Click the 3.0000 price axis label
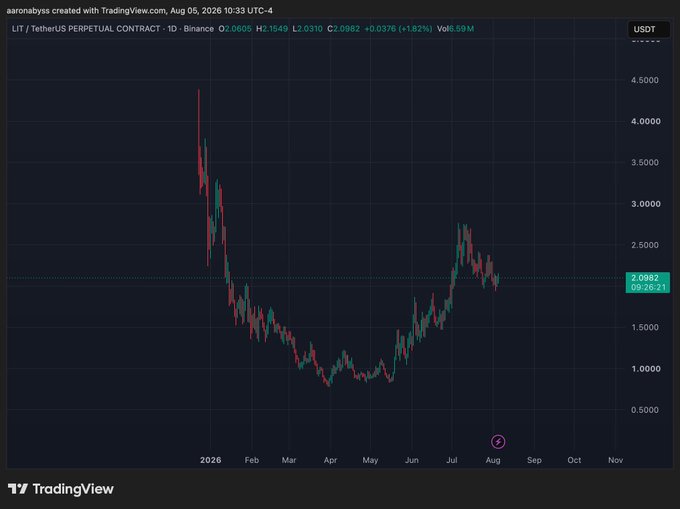Screen dimensions: 680x509 pos(646,204)
